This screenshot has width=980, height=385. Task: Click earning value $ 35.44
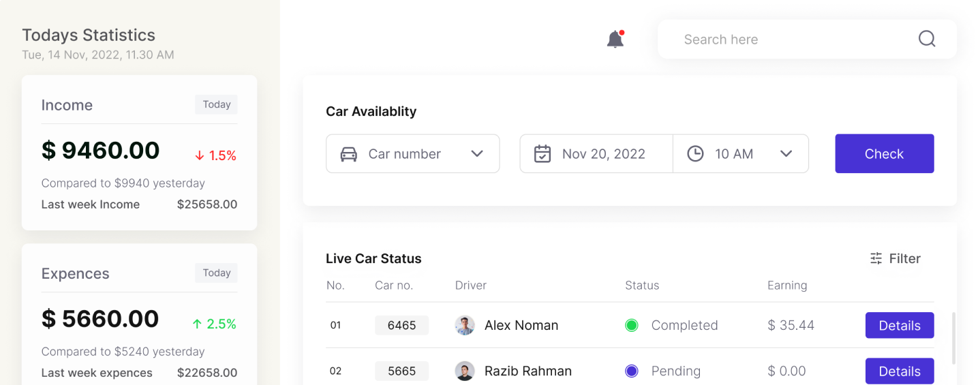click(791, 325)
